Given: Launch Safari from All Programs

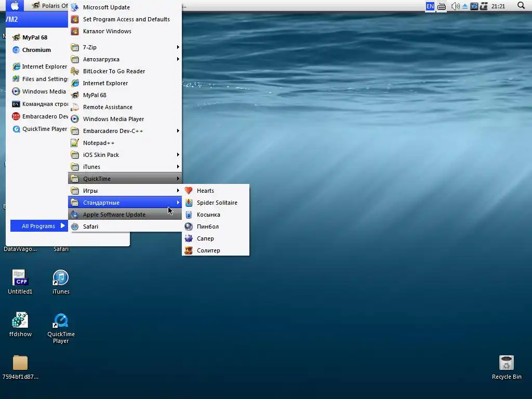Looking at the screenshot, I should (125, 227).
